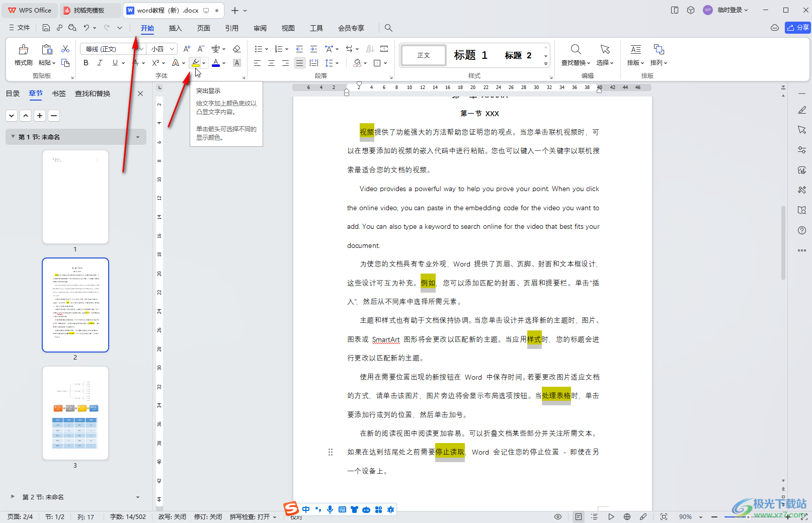Switch to the 目录 navigation tab
812x523 pixels.
tap(13, 94)
